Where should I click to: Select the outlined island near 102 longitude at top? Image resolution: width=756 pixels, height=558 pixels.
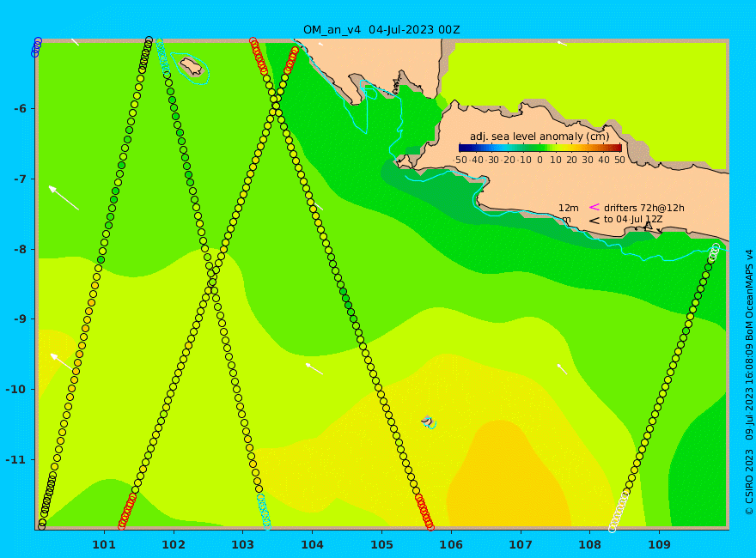click(191, 66)
